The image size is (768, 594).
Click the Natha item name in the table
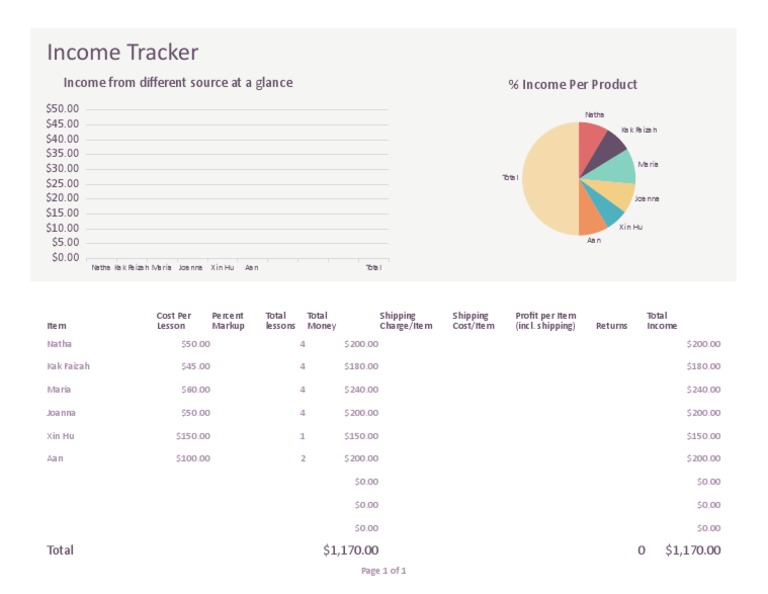(59, 344)
